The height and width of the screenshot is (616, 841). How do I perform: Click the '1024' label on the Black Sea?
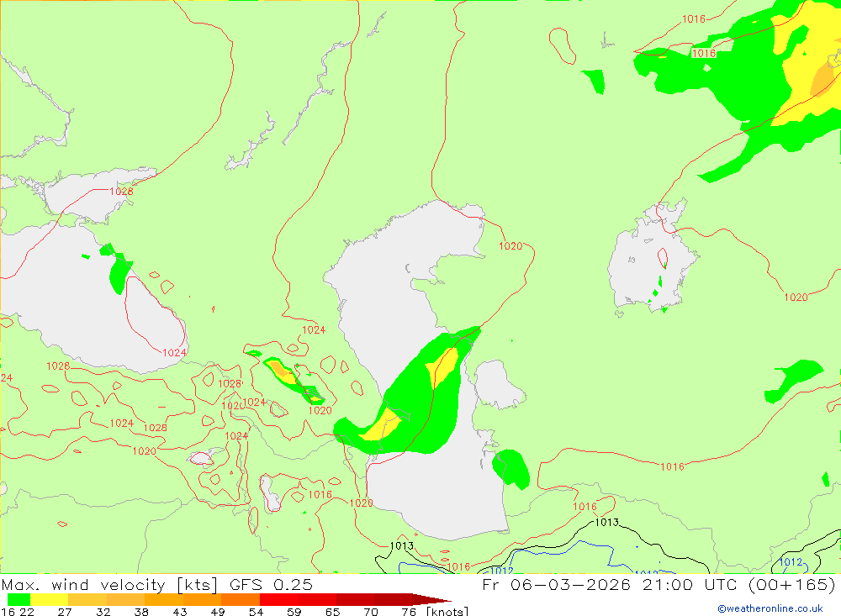click(x=174, y=353)
